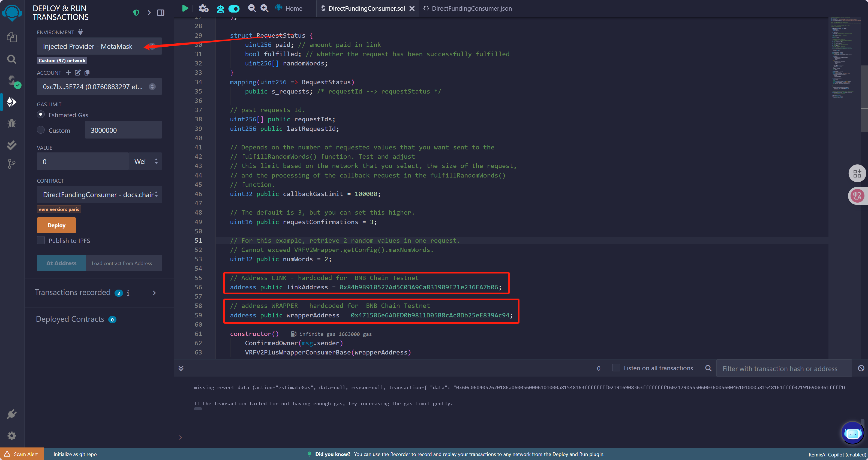Select the Estimated Gas radio option
Screen dimensions: 868x460
(x=41, y=115)
